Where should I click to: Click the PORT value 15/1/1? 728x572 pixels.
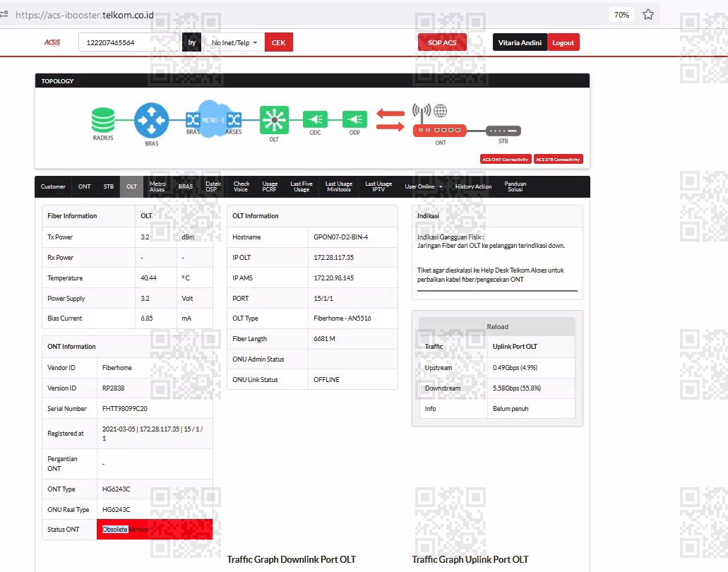tap(323, 298)
